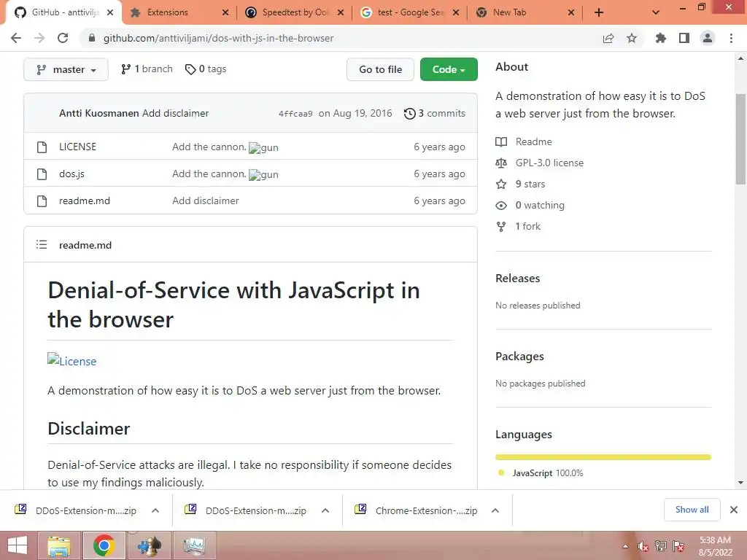
Task: Toggle the browser side panel icon
Action: [684, 38]
